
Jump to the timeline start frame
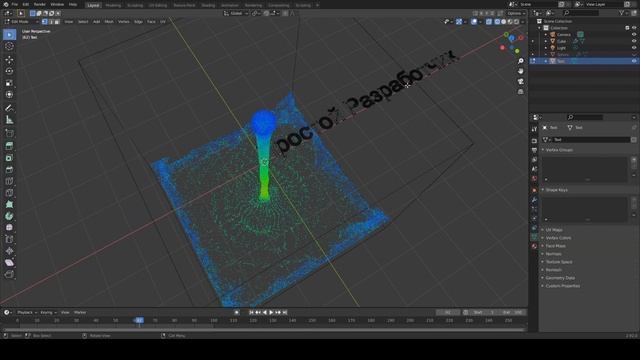pyautogui.click(x=251, y=312)
